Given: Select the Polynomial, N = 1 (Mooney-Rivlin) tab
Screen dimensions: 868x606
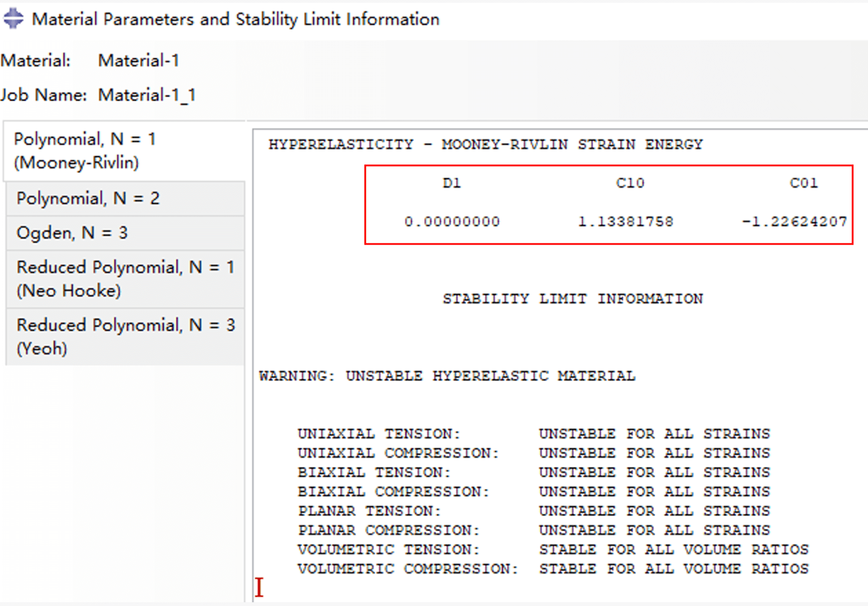Looking at the screenshot, I should point(85,151).
